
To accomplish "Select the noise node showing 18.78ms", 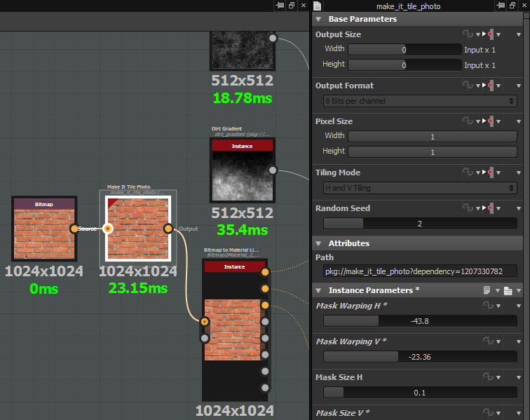I will 243,50.
